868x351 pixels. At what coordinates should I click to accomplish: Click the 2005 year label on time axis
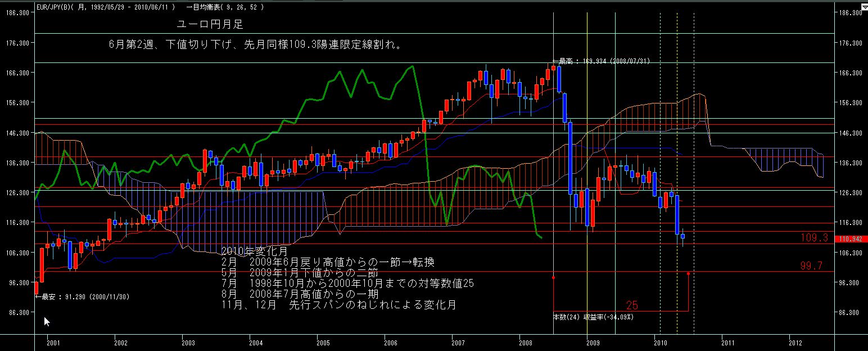point(323,341)
